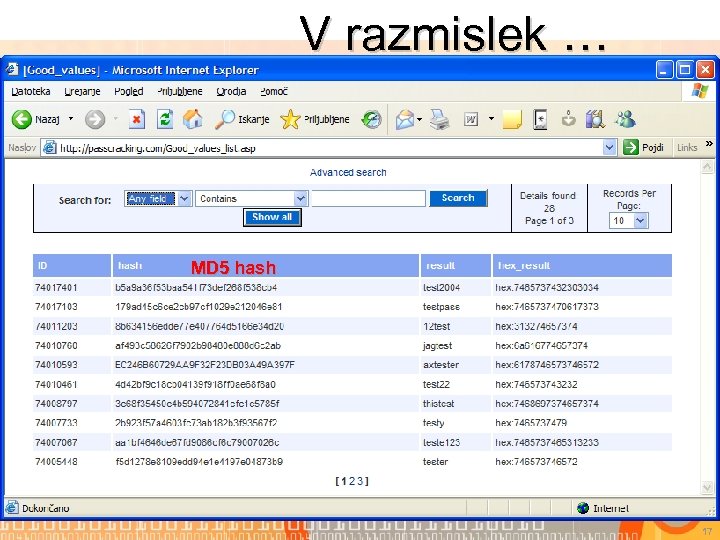Open the Mail button dropdown arrow

pos(420,119)
